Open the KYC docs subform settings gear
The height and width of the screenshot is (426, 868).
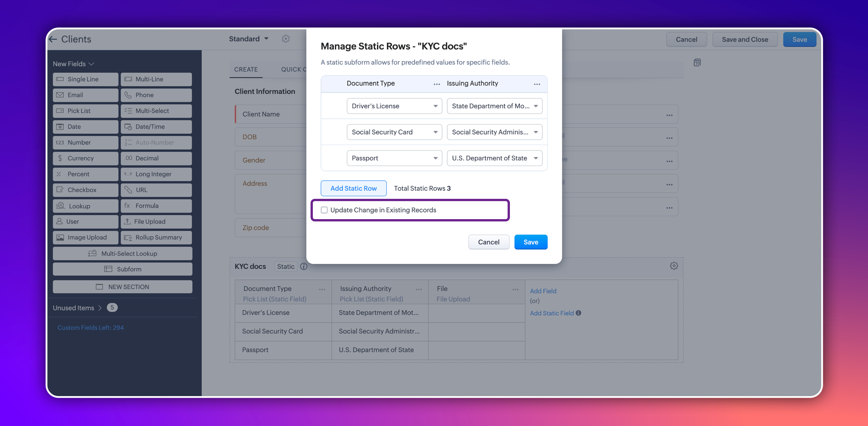pos(674,266)
